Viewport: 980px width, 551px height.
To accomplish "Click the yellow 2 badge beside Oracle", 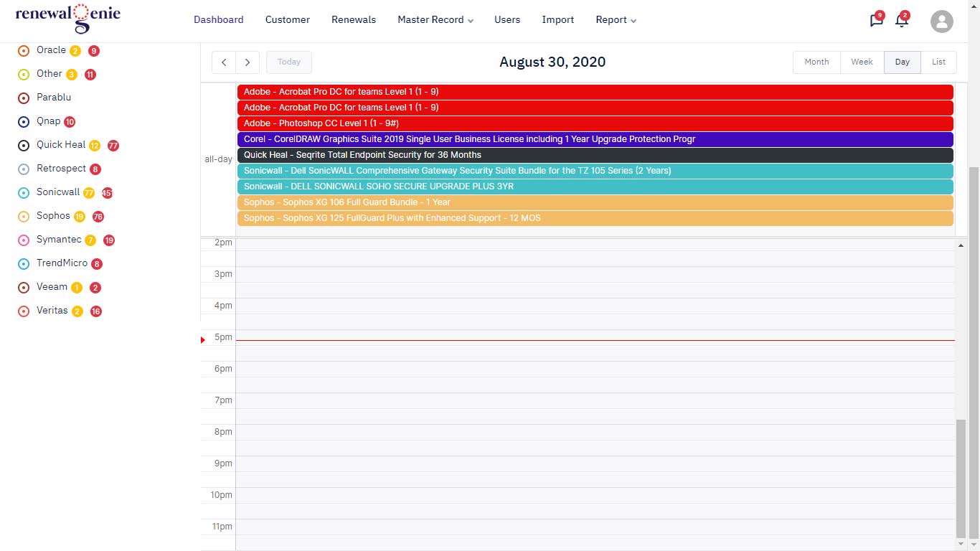I will click(x=75, y=51).
